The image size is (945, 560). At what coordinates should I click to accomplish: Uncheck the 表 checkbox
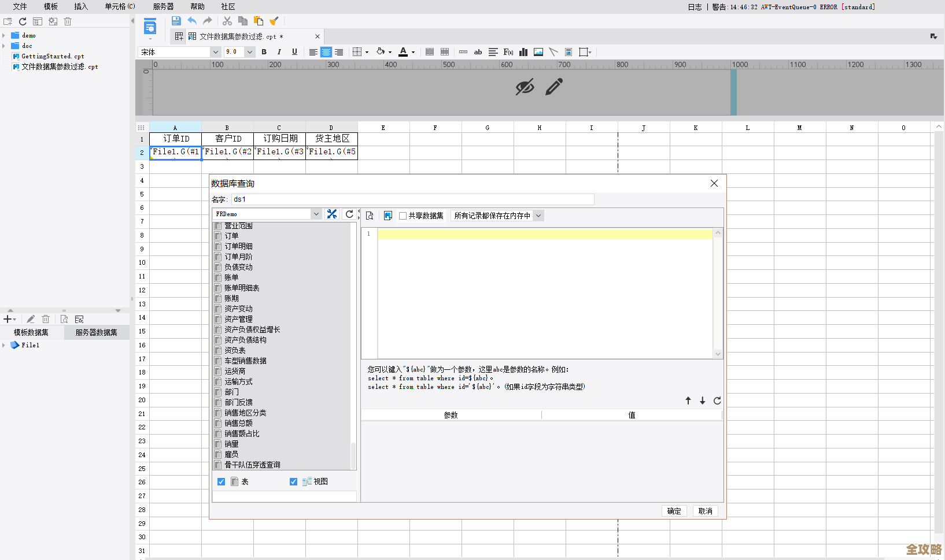point(221,481)
